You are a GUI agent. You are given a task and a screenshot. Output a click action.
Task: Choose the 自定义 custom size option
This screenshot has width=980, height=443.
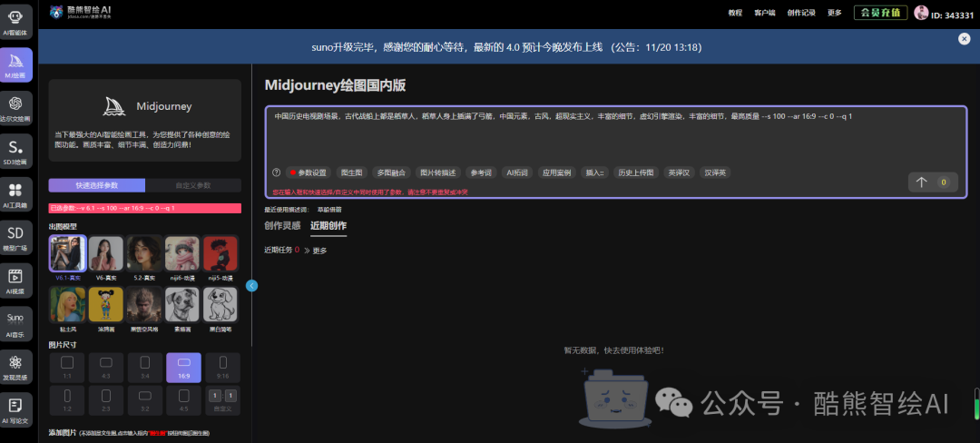tap(223, 400)
